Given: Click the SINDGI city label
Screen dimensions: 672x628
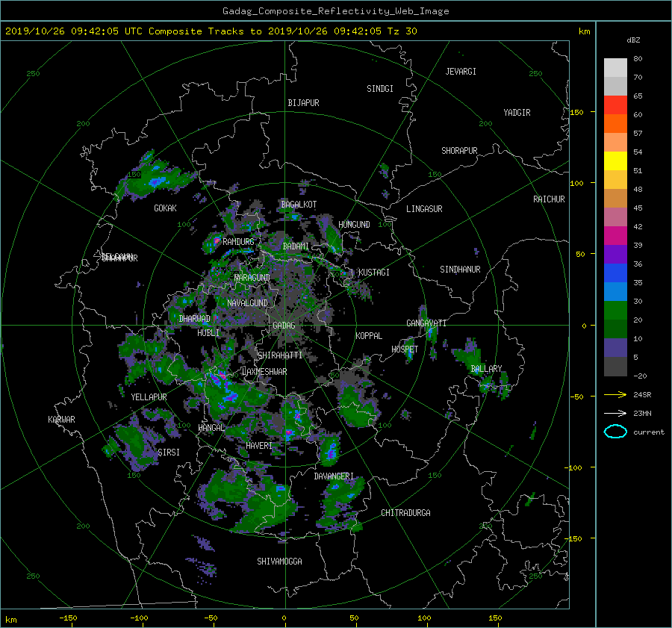Looking at the screenshot, I should pyautogui.click(x=380, y=89).
